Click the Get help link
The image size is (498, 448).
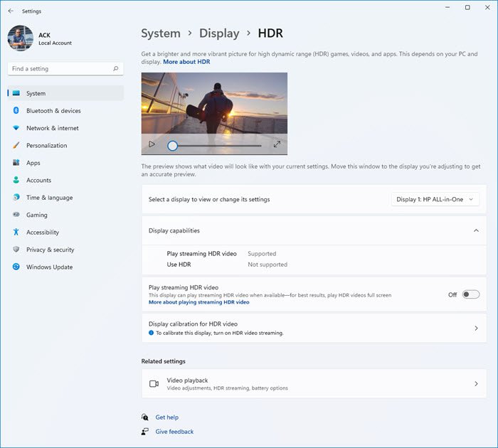point(166,417)
